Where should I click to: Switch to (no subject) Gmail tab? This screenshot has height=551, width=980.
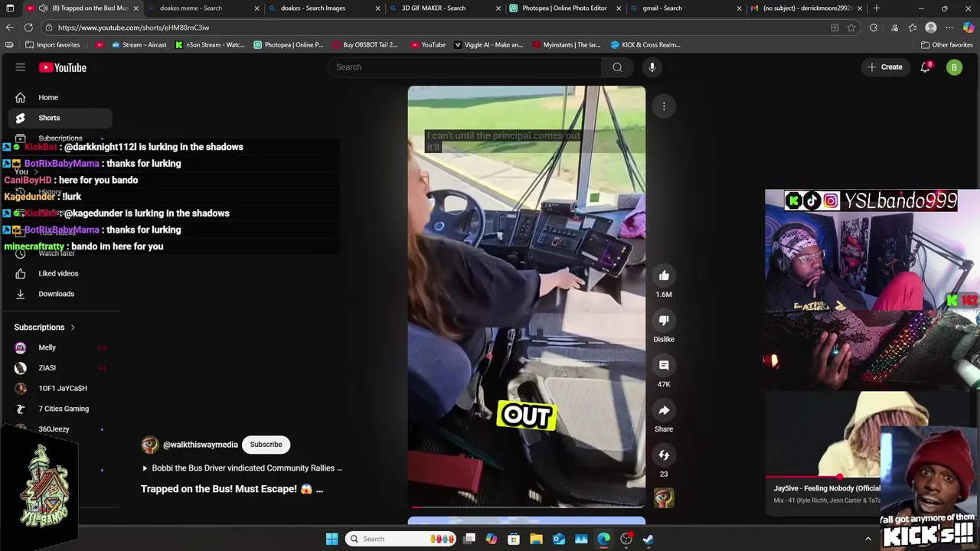point(807,8)
